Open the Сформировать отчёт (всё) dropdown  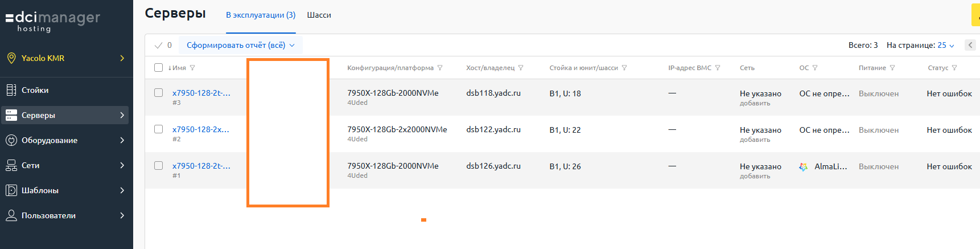click(241, 45)
